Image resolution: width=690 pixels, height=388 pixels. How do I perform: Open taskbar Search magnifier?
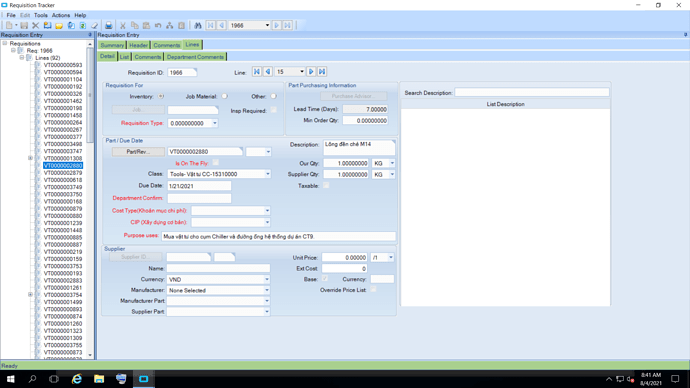32,379
